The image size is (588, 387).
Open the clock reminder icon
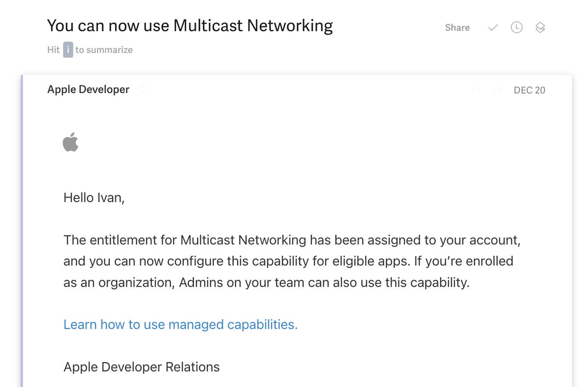tap(516, 28)
